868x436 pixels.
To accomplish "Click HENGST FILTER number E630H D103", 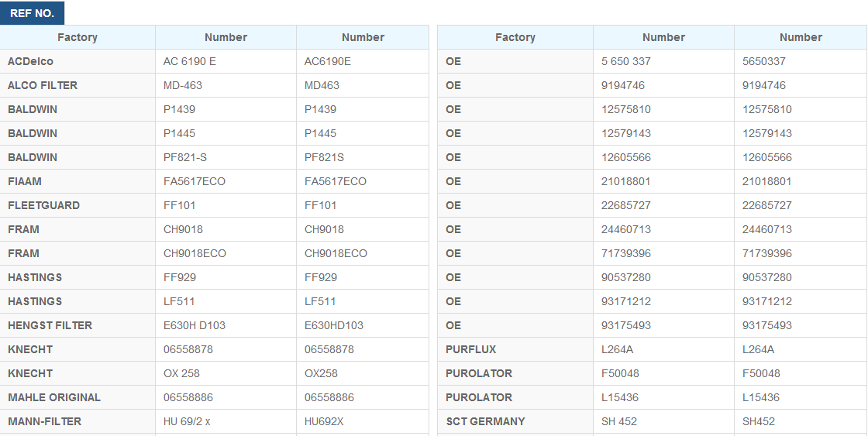I will [195, 325].
